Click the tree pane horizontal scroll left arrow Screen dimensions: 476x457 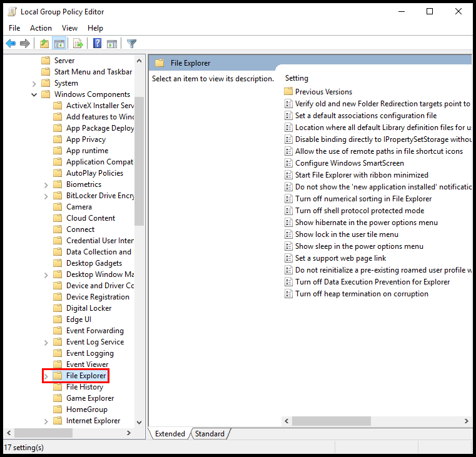pos(9,433)
